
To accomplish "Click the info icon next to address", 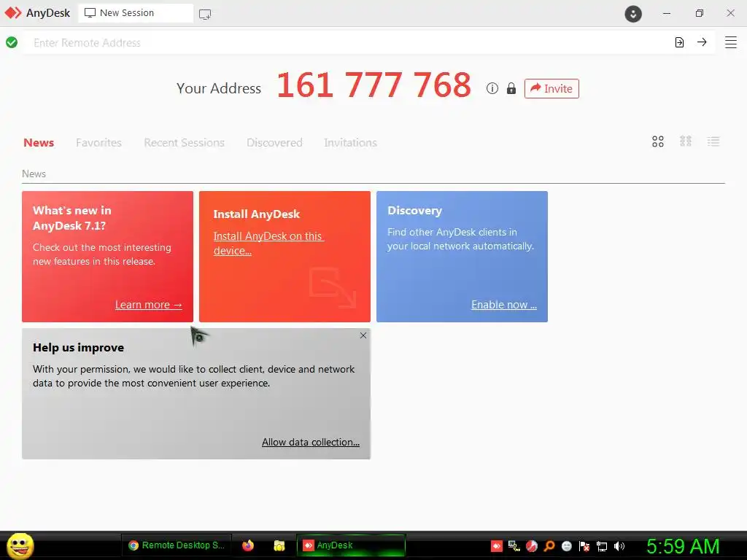I will coord(492,88).
